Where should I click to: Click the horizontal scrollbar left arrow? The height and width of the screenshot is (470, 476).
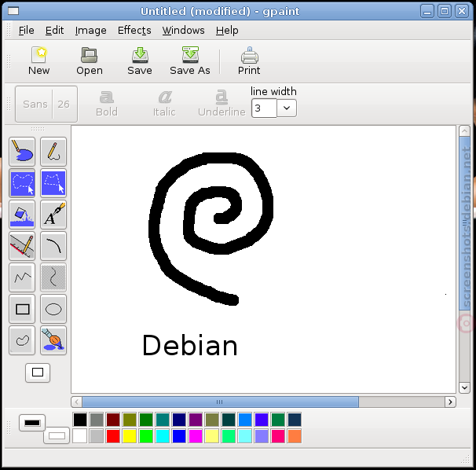click(76, 402)
